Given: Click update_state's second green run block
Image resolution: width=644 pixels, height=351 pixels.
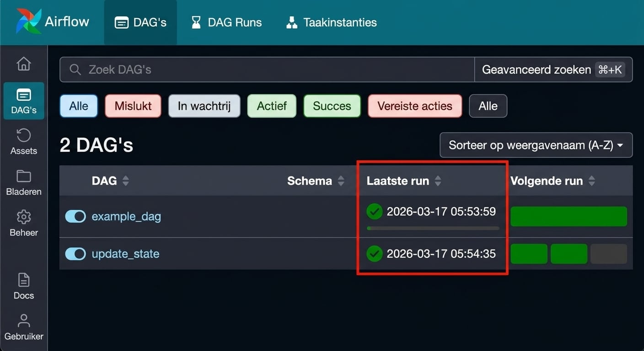Looking at the screenshot, I should (x=569, y=254).
